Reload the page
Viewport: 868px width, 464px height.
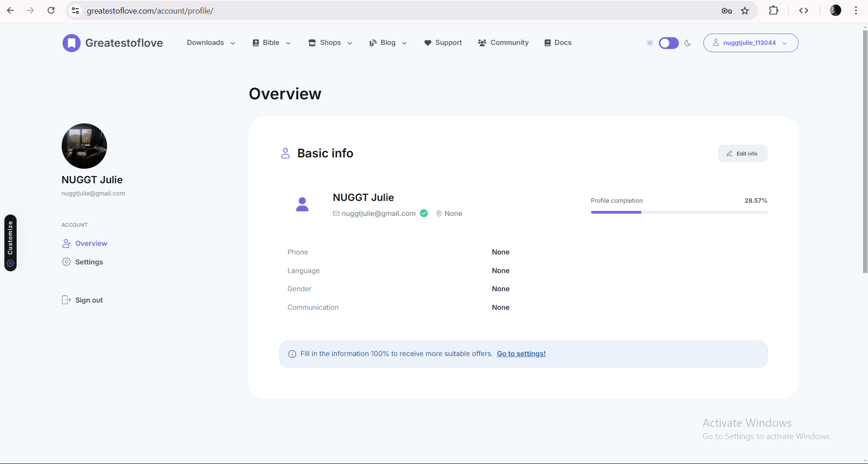click(51, 10)
